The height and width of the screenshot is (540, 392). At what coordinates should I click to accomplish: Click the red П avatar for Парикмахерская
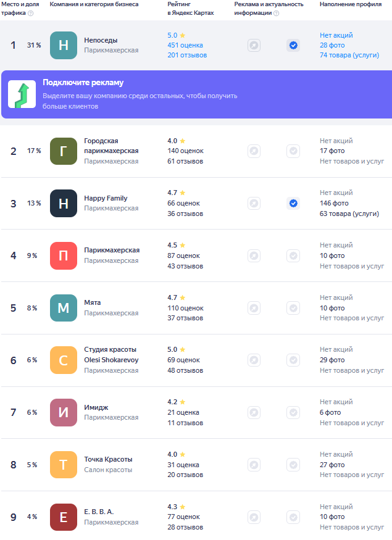(x=64, y=255)
